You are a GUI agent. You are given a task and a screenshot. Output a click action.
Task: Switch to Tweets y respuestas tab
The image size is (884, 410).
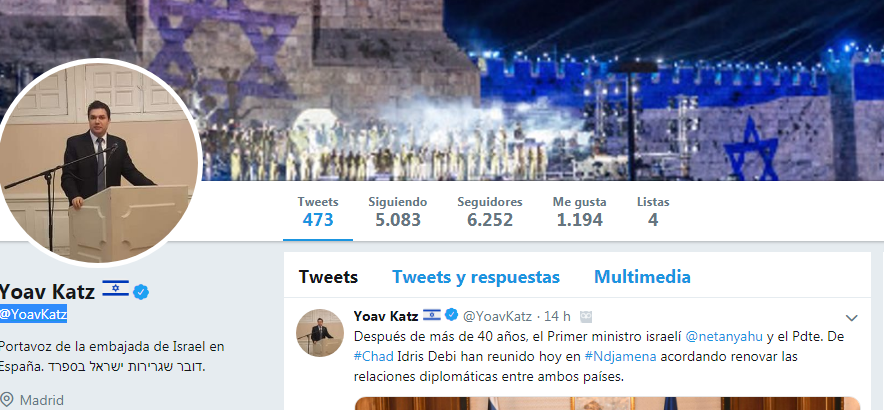tap(476, 277)
